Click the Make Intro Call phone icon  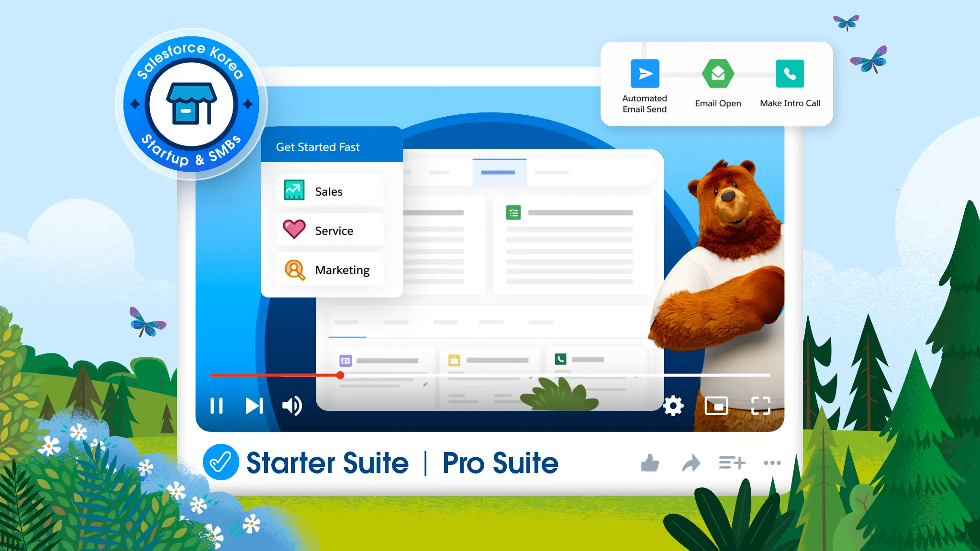[790, 74]
